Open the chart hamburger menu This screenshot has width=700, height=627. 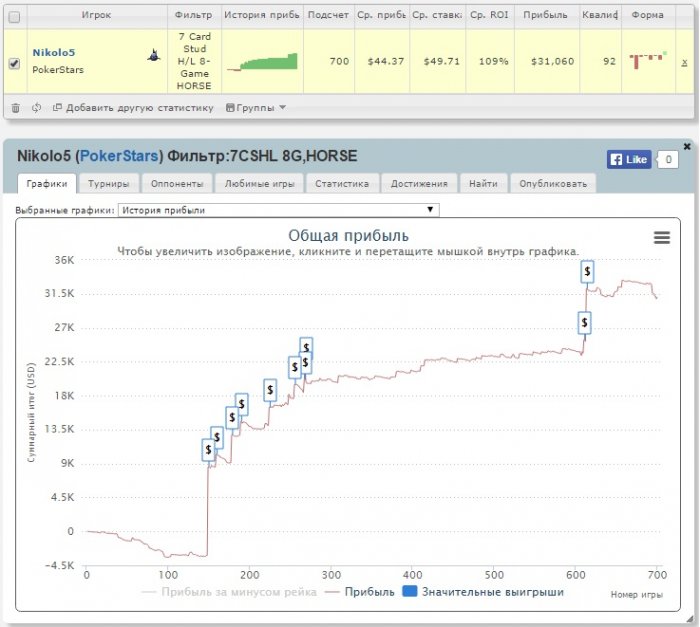pyautogui.click(x=661, y=237)
